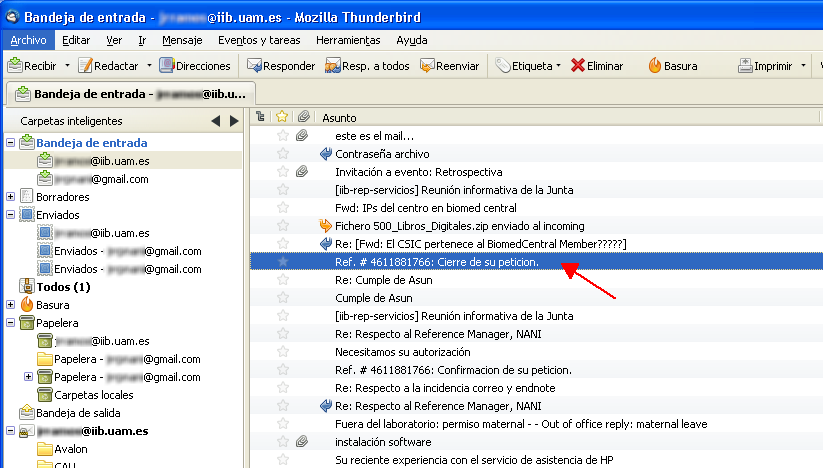Star the 'Fichero 500_Libros_Digitales.zip' message
The width and height of the screenshot is (823, 468).
(x=283, y=226)
